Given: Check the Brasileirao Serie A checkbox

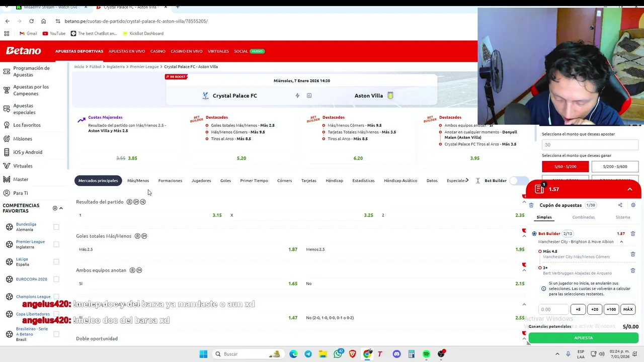Looking at the screenshot, I should [56, 334].
